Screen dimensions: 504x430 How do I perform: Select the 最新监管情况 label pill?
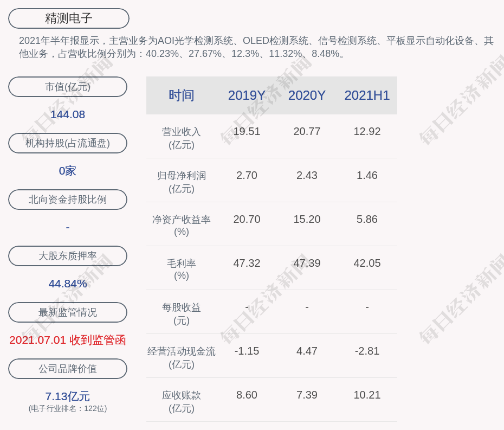pos(68,312)
